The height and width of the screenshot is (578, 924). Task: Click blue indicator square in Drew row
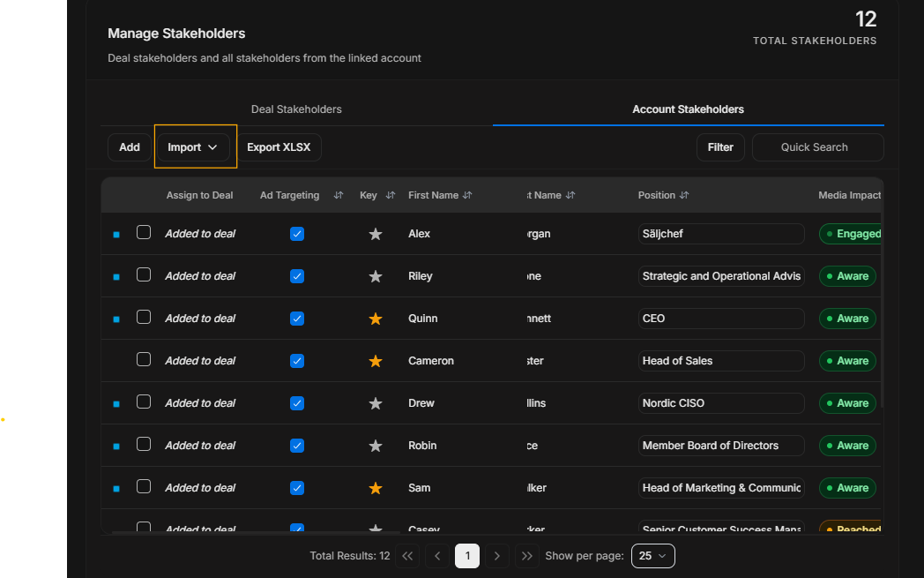pyautogui.click(x=116, y=404)
